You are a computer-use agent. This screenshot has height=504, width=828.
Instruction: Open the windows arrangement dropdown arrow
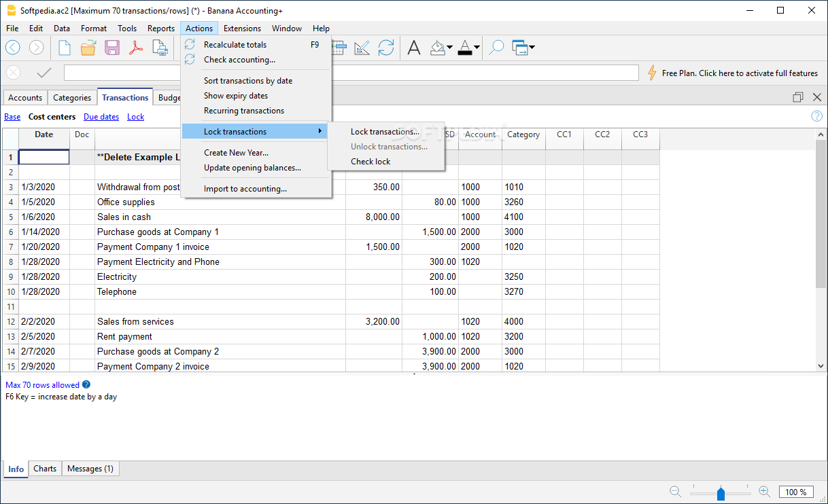pyautogui.click(x=532, y=48)
